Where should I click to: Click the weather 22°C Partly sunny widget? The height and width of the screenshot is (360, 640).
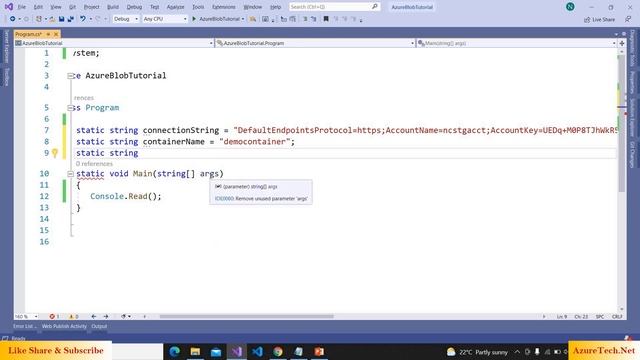[x=477, y=352]
